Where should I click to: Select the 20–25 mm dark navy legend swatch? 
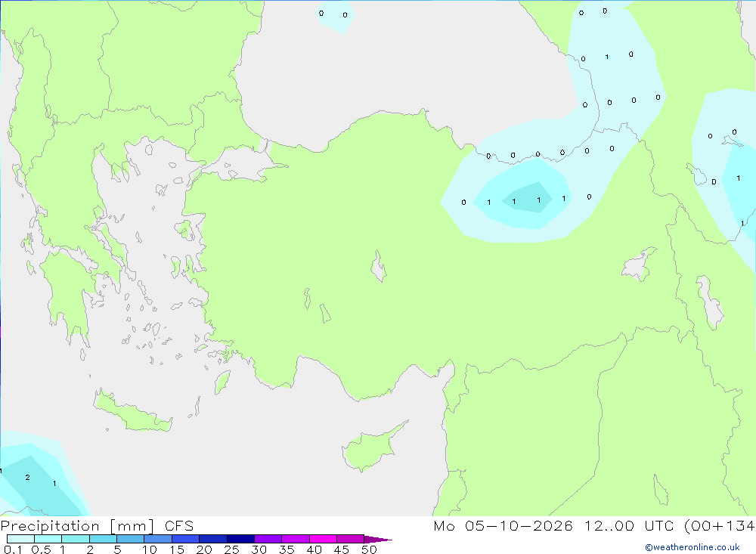click(x=213, y=539)
